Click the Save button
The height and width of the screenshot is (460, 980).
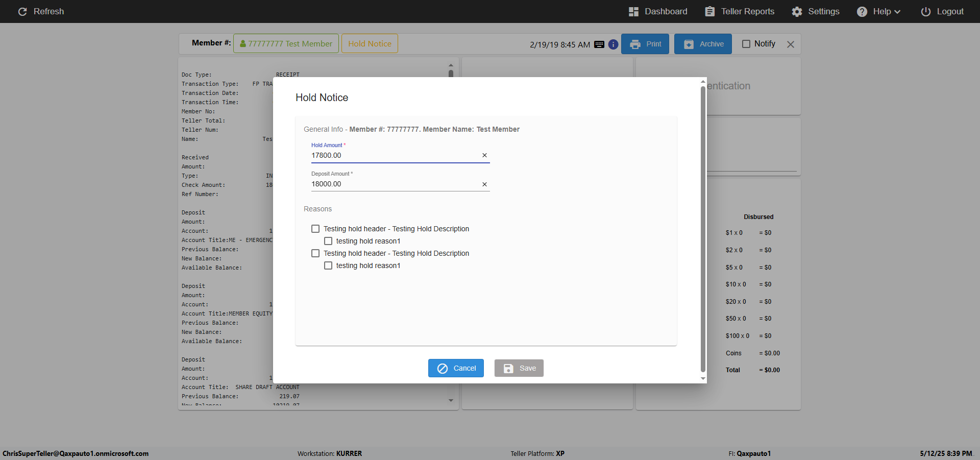tap(519, 368)
